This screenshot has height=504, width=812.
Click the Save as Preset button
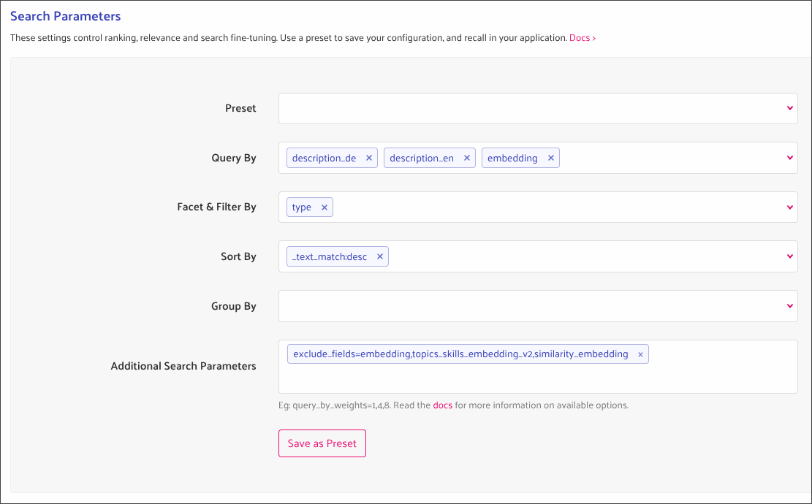[322, 443]
